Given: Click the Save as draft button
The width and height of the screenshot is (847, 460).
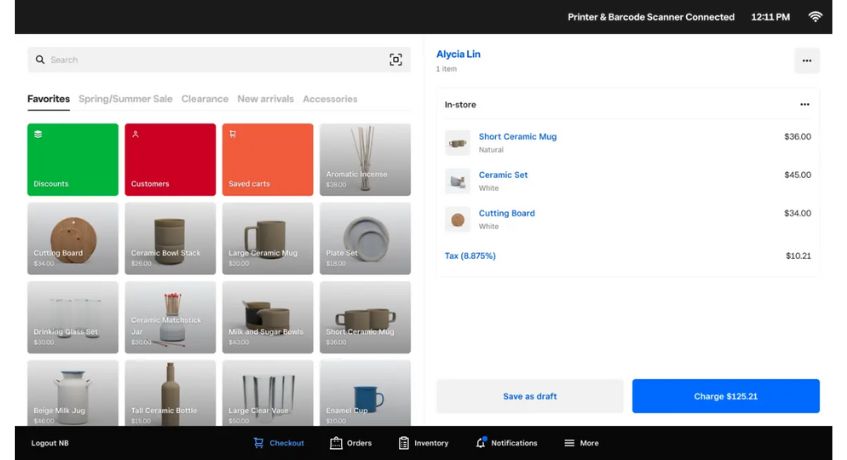Looking at the screenshot, I should (x=529, y=396).
